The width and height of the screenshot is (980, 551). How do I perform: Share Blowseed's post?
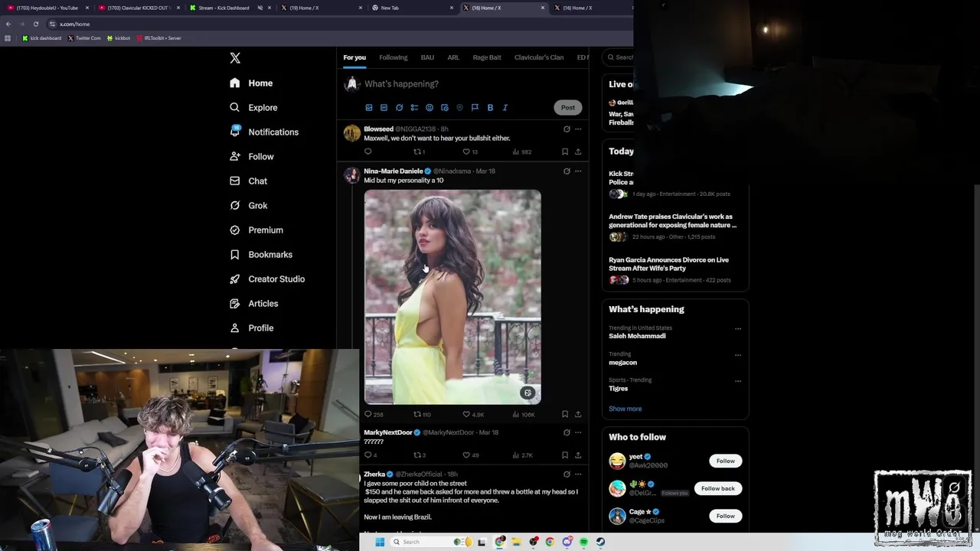pyautogui.click(x=578, y=152)
